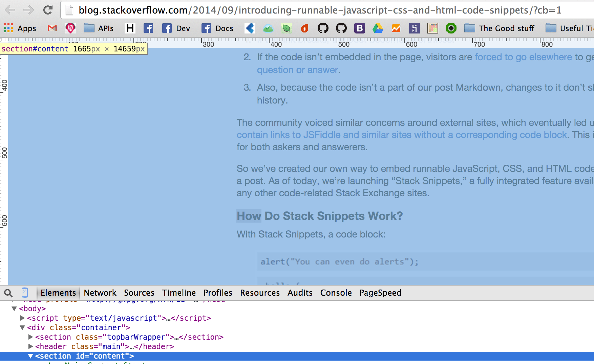This screenshot has height=364, width=594.
Task: Open the red shield bookmark icon
Action: 70,28
